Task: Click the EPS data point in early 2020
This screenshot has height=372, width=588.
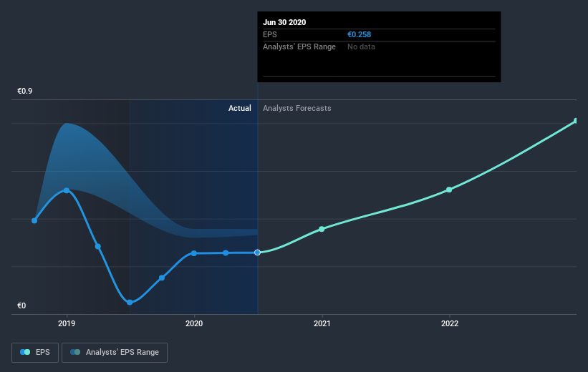Action: 226,253
